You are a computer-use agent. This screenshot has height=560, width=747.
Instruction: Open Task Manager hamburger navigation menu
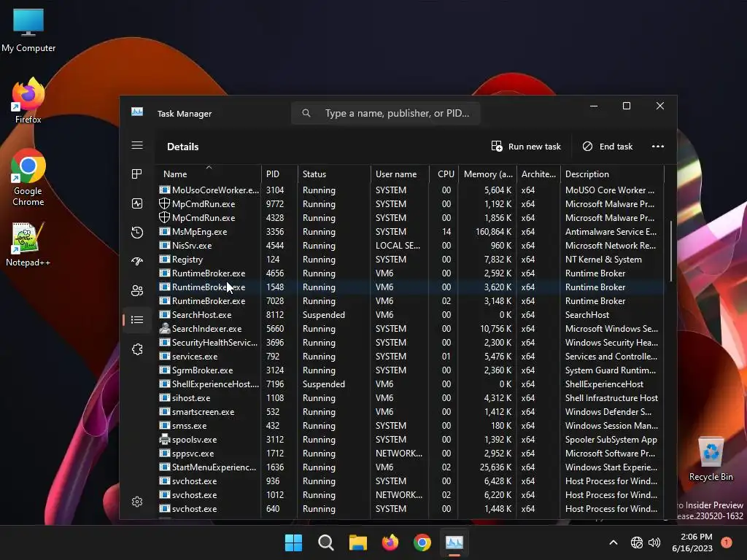pos(137,145)
